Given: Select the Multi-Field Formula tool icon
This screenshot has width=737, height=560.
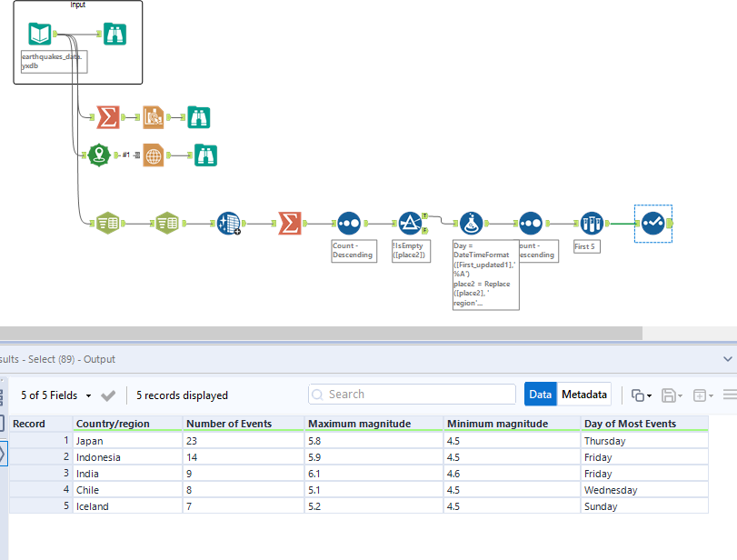Looking at the screenshot, I should coord(228,223).
